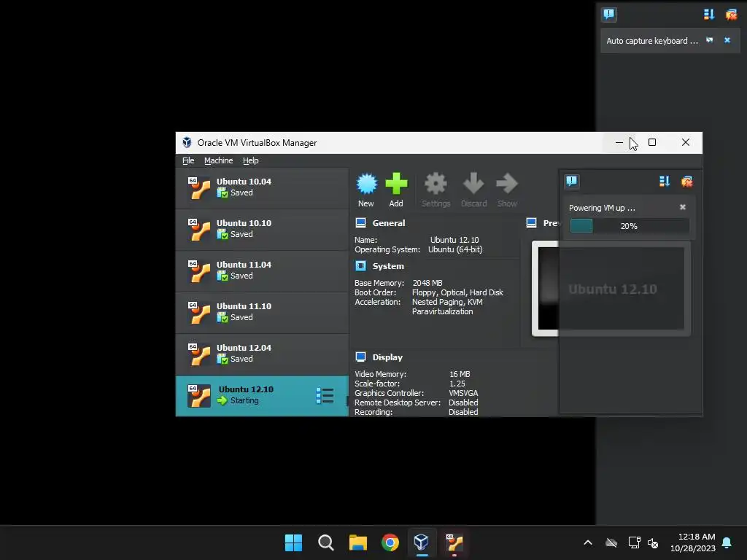Close the VirtualBox Manager window
Screen dimensions: 747x560
(686, 142)
